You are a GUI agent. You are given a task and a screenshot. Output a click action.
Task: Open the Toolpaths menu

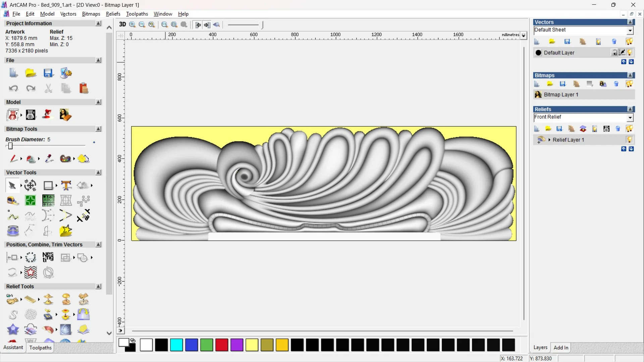(x=137, y=14)
